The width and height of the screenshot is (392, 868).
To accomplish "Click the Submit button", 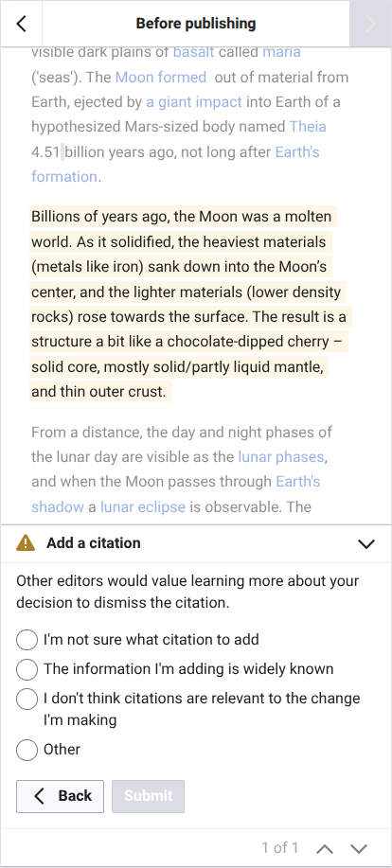I will [x=148, y=796].
